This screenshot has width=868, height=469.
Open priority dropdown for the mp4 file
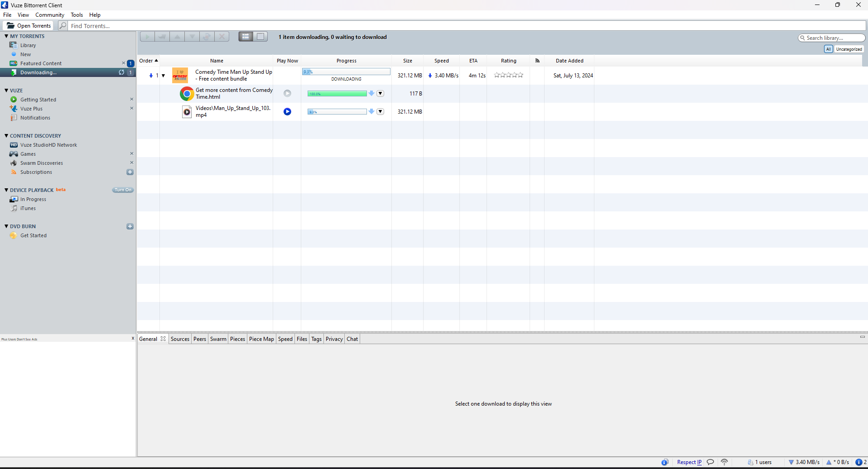coord(380,111)
